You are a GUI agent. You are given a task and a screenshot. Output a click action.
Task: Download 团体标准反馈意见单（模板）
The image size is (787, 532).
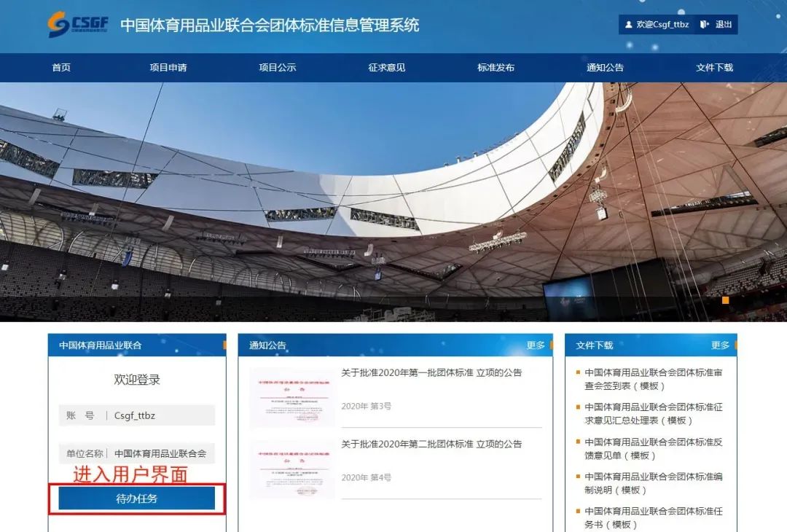(x=654, y=449)
